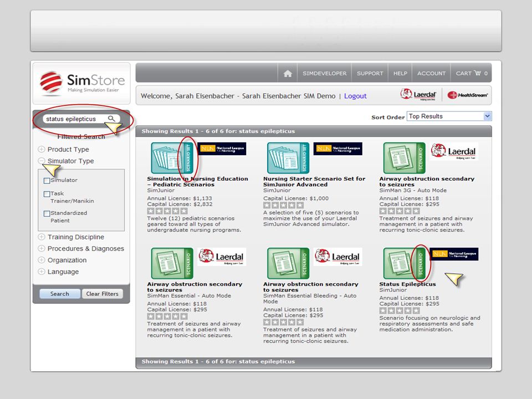This screenshot has width=532, height=399.
Task: Go to the home page icon
Action: click(x=288, y=73)
